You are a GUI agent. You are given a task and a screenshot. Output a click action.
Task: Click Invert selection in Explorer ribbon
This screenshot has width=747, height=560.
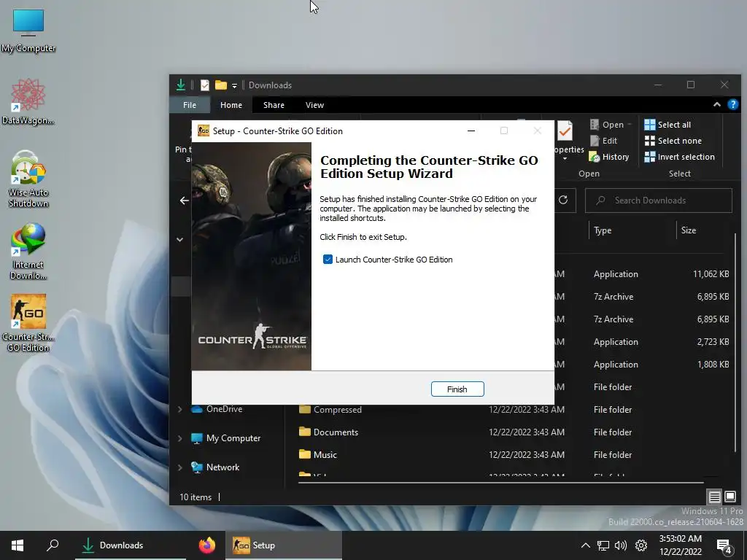pos(679,157)
